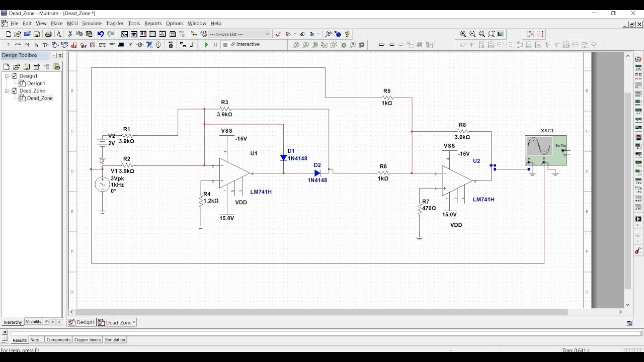Open the Reports menu
Image resolution: width=644 pixels, height=362 pixels.
(x=153, y=23)
